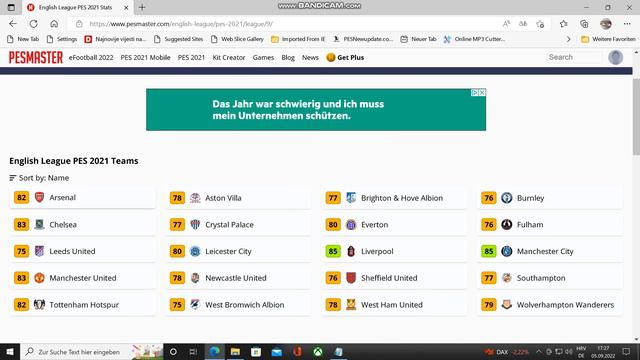Screen dimensions: 640x360
Task: Go to the PESMASTER logo home
Action: click(36, 58)
